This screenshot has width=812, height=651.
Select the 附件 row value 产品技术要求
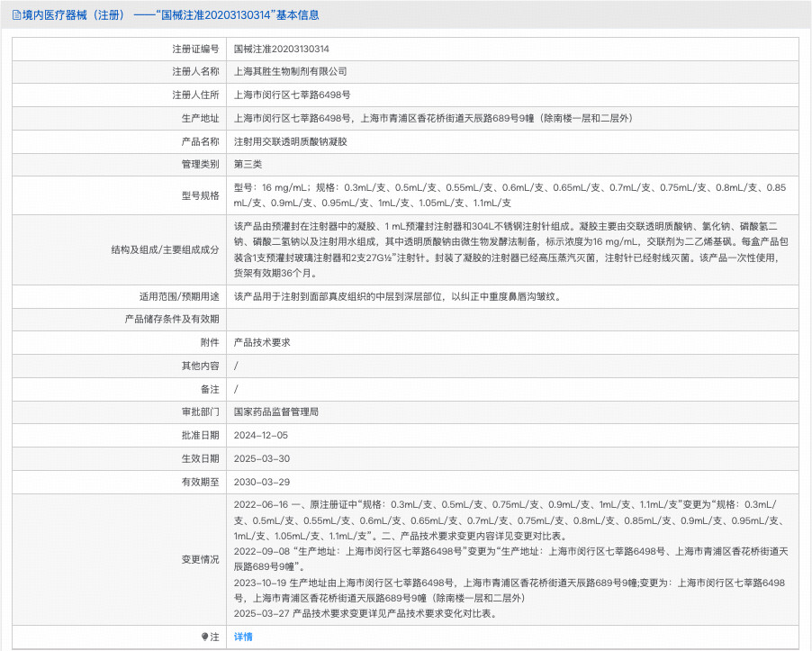[263, 342]
